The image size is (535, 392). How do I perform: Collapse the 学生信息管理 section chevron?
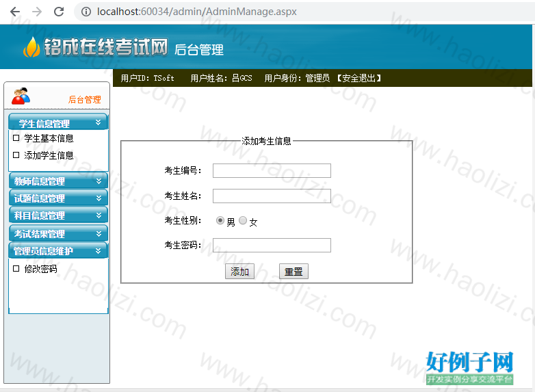coord(99,122)
